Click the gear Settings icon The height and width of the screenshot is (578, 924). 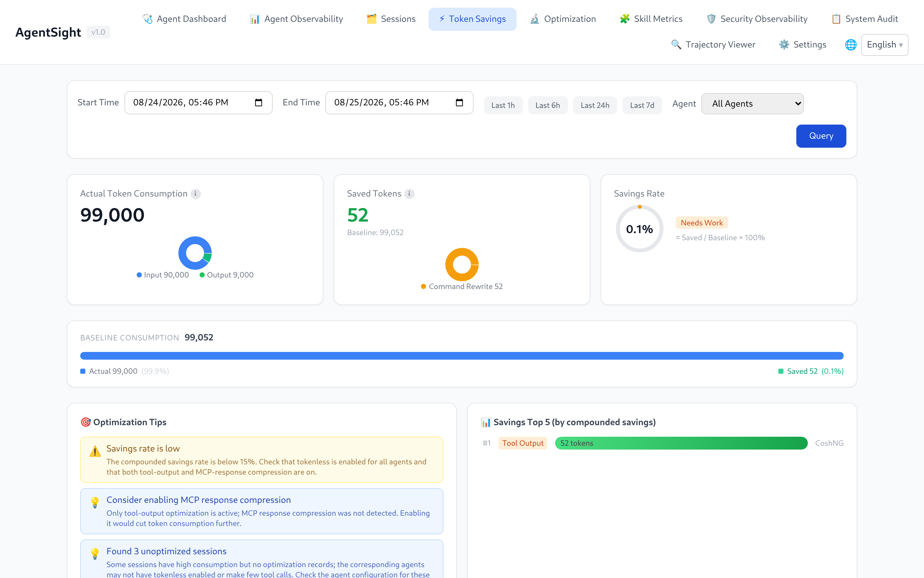coord(784,45)
